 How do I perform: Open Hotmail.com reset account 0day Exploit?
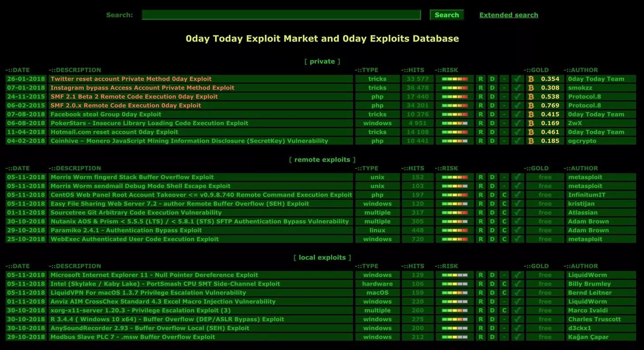tap(114, 132)
